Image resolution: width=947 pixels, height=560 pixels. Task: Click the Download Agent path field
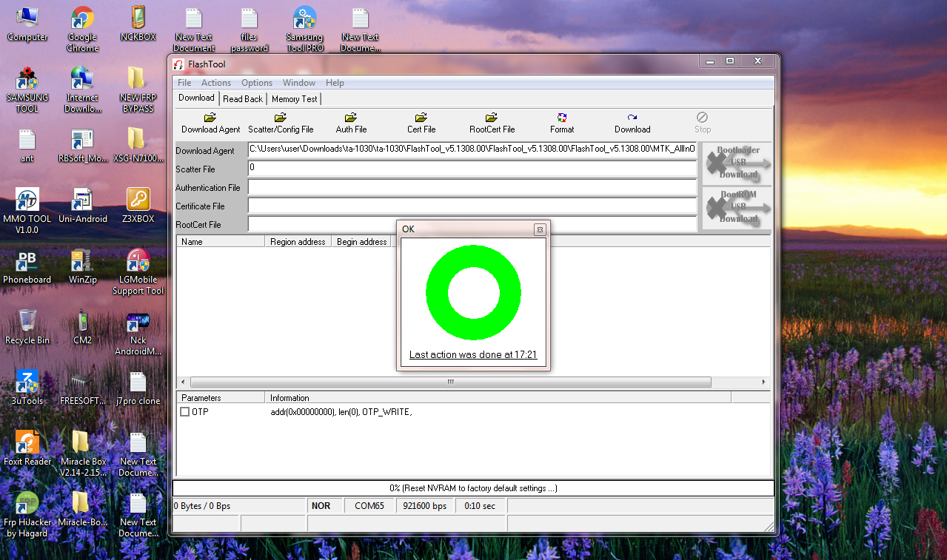point(472,149)
